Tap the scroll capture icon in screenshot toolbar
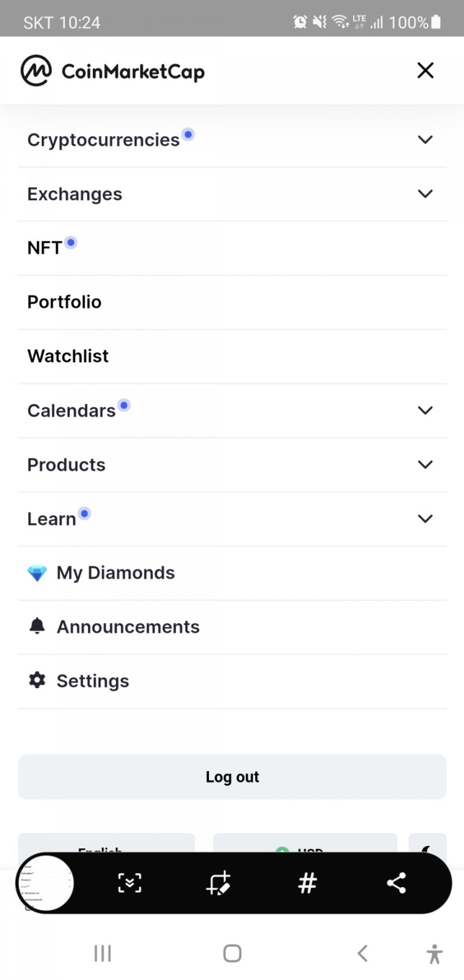This screenshot has width=464, height=980. coord(129,883)
